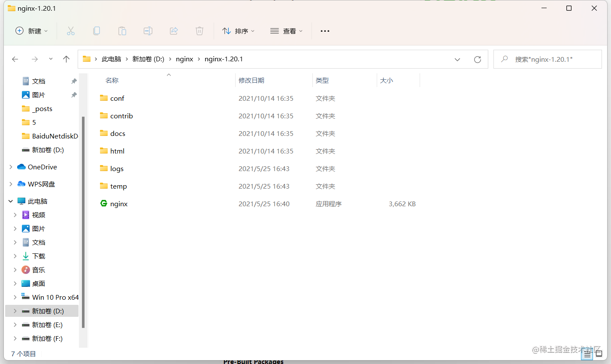Refresh the folder view
The height and width of the screenshot is (364, 611).
tap(478, 60)
